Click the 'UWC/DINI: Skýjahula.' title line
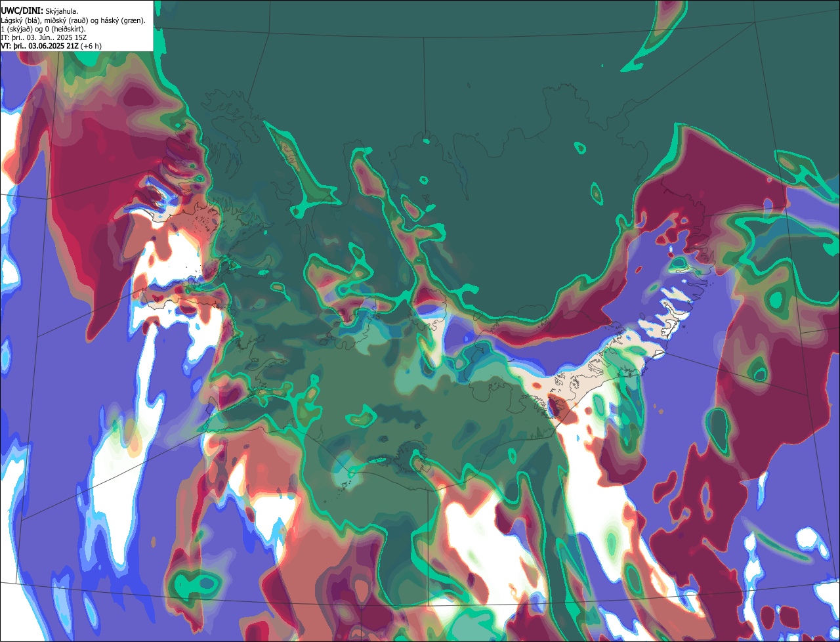This screenshot has width=840, height=642. click(x=40, y=11)
